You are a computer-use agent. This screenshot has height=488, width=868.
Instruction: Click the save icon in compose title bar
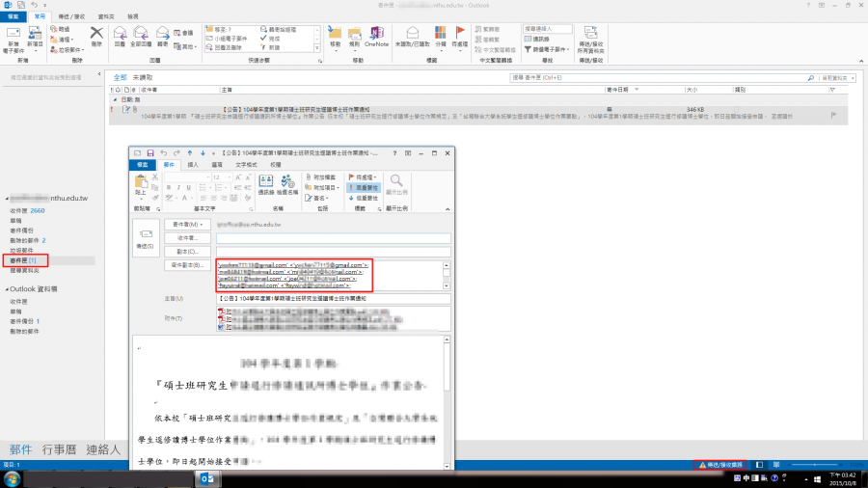click(x=149, y=153)
